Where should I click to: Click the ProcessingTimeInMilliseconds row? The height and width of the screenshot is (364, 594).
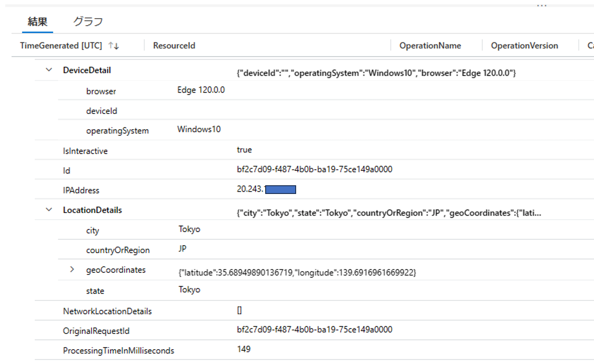coord(118,351)
